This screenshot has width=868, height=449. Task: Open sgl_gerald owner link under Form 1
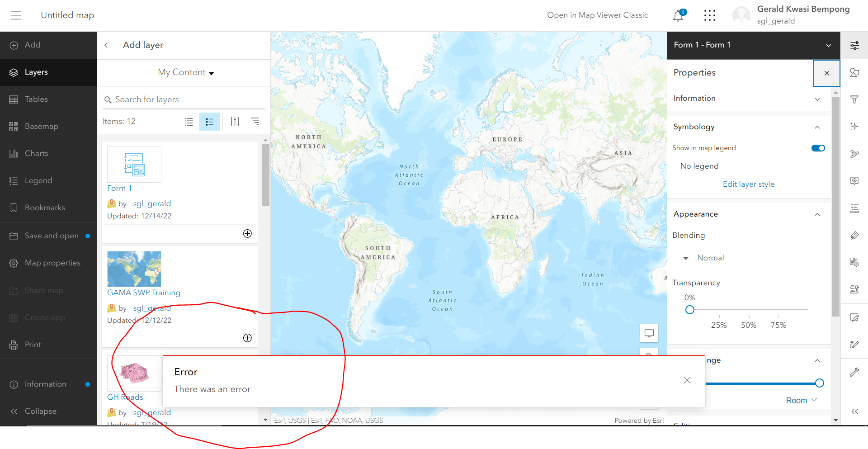(152, 204)
